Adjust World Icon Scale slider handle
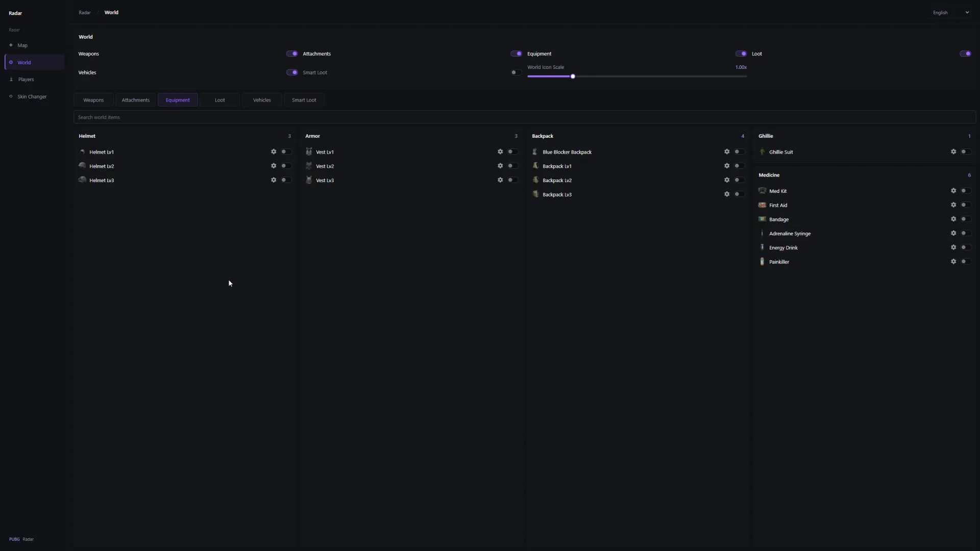The image size is (980, 551). pyautogui.click(x=573, y=77)
